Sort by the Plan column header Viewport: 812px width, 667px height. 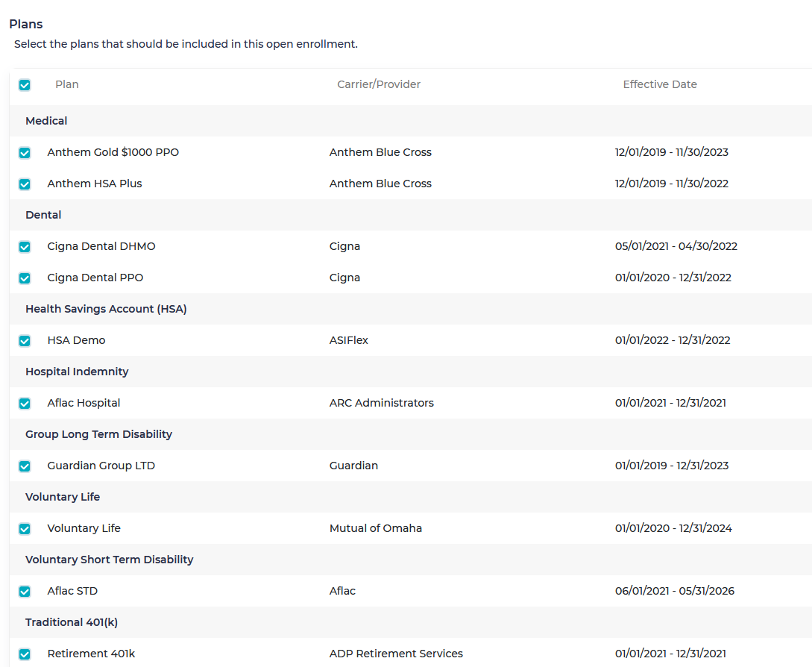coord(66,84)
